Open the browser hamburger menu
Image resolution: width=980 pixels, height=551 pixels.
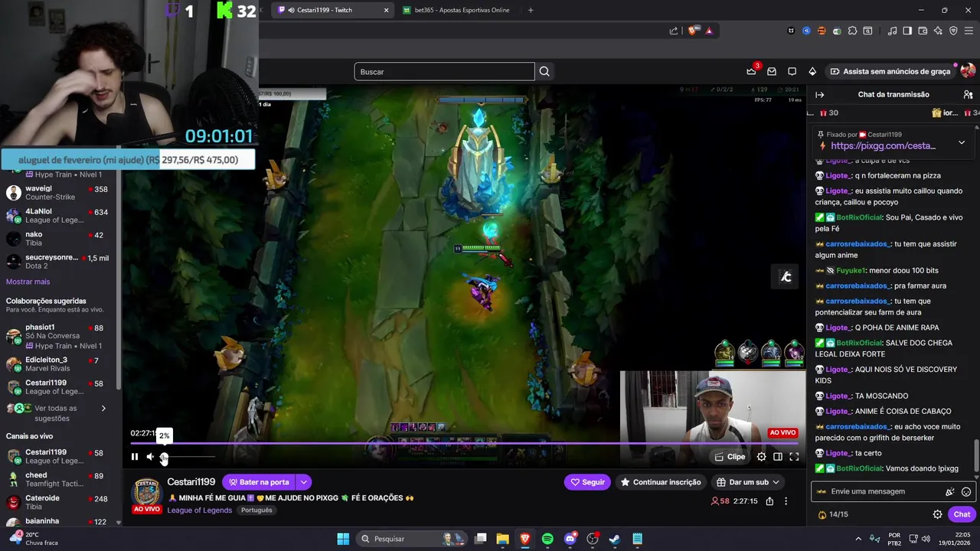click(x=969, y=31)
